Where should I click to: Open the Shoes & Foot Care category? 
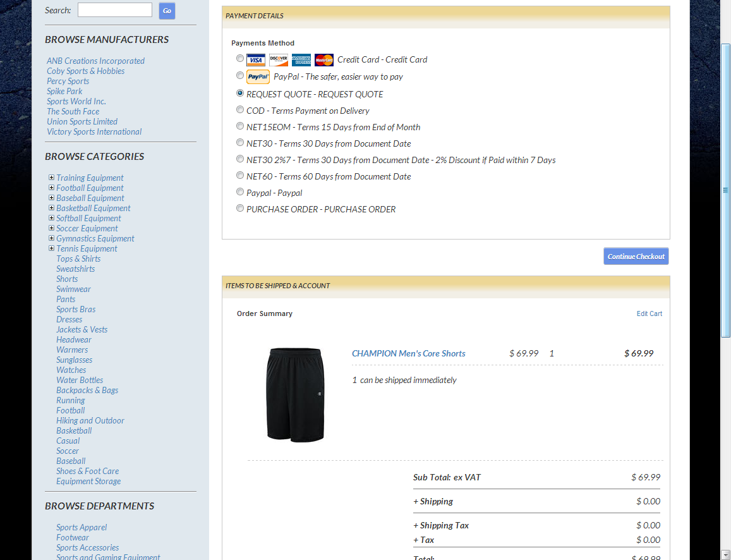click(x=88, y=472)
